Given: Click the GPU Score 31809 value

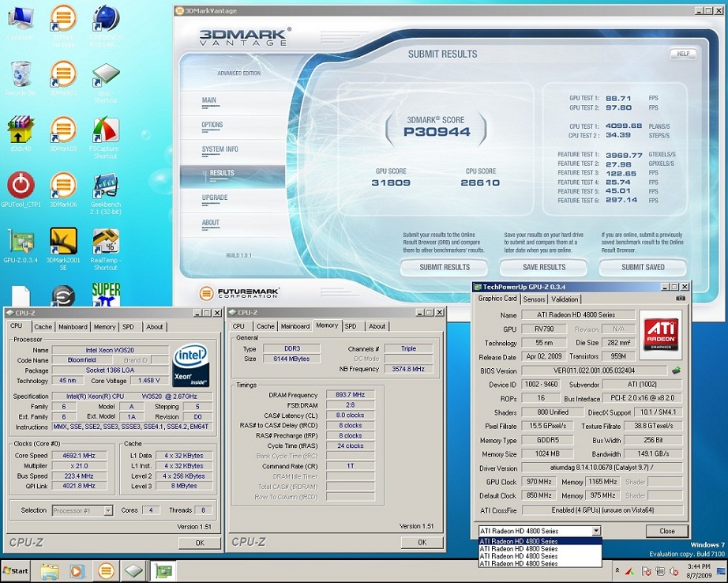Looking at the screenshot, I should (x=391, y=182).
